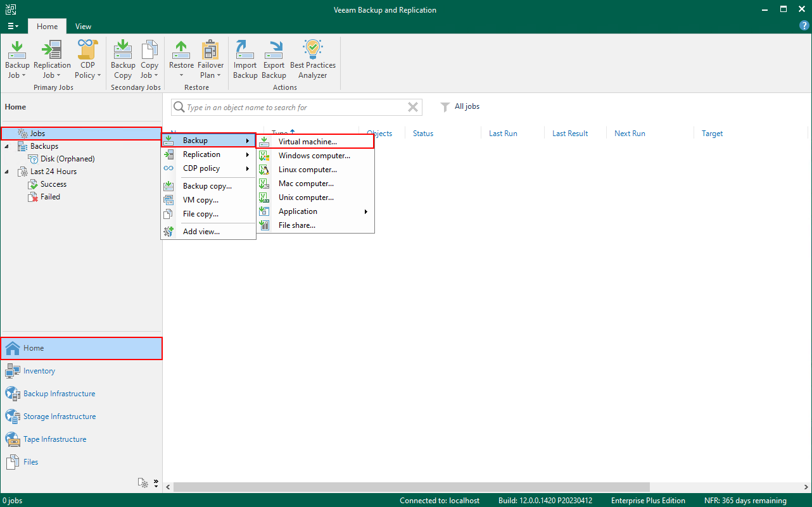Sort by the Last Result column
Image resolution: width=812 pixels, height=507 pixels.
(570, 134)
